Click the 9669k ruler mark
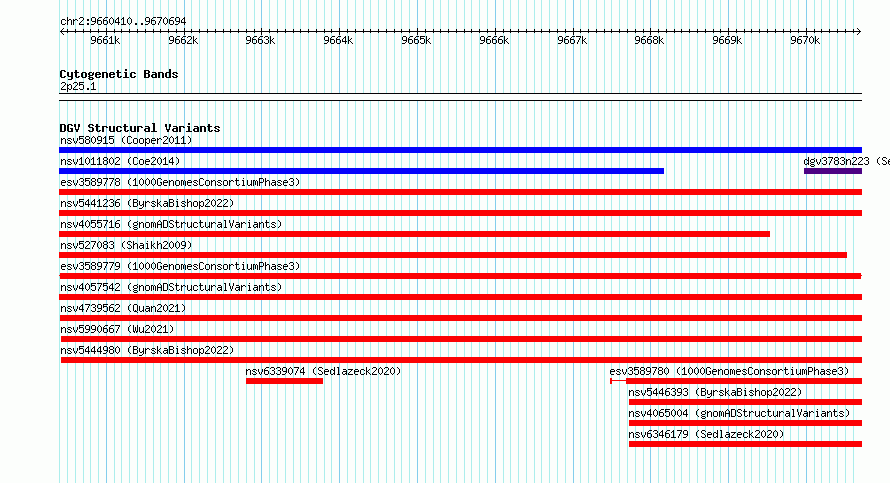The image size is (890, 483). coord(727,40)
